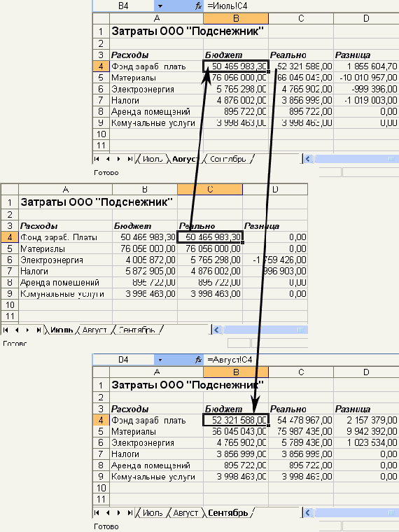399x532 pixels.
Task: Go to last sheet arrow in Сентябрь window
Action: 129,512
